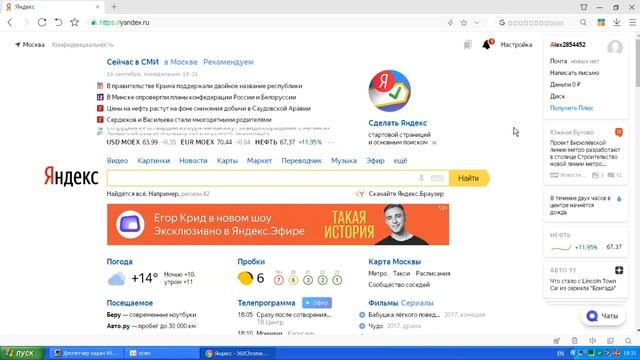Click the user avatar picture
Screen dimensions: 640x360
[x=615, y=47]
